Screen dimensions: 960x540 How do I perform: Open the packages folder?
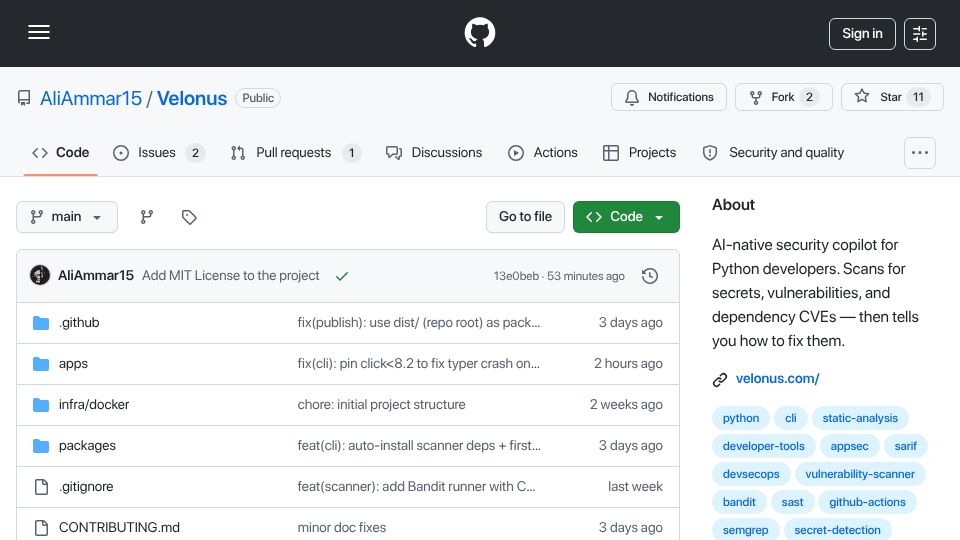pyautogui.click(x=87, y=446)
